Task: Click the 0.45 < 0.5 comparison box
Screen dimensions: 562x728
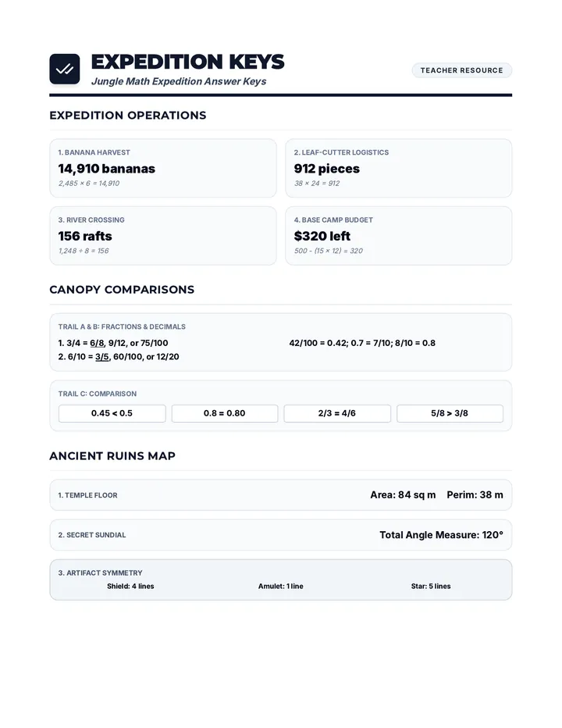Action: 112,413
